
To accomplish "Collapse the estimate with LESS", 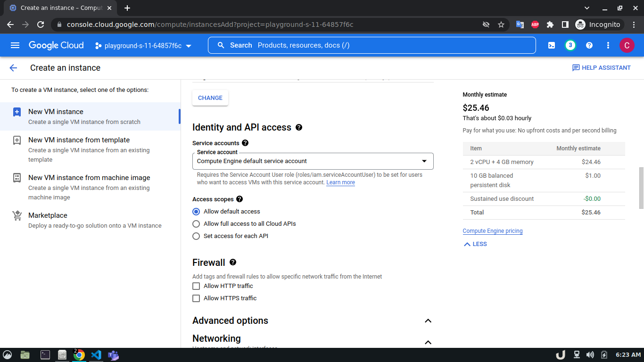I will 475,244.
